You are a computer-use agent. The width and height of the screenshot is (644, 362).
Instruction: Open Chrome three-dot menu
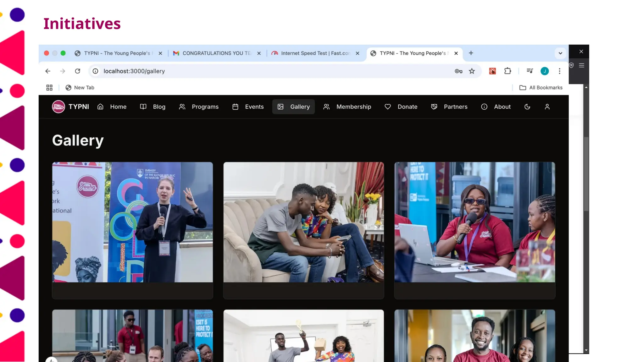559,71
